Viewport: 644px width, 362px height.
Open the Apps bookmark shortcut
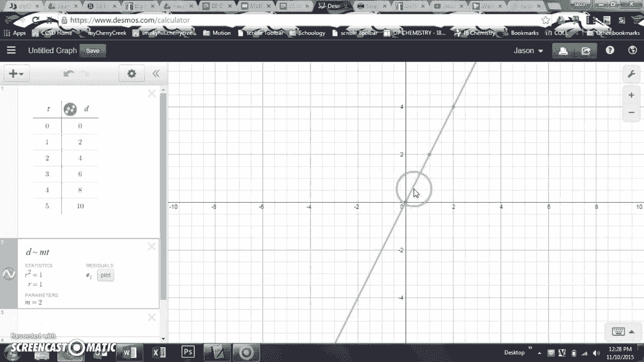point(15,33)
